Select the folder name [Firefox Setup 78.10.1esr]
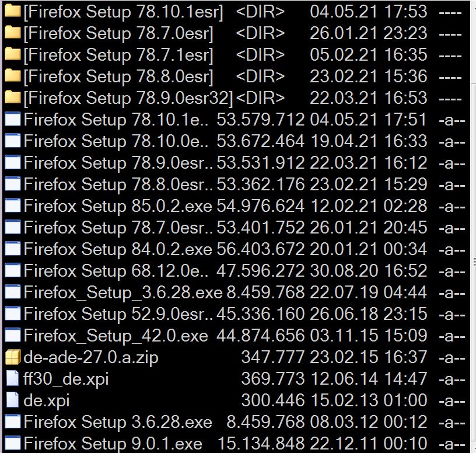476x453 pixels. (123, 12)
